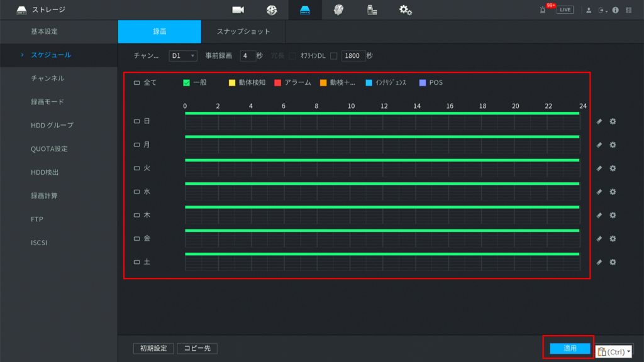Select 録画モード in the sidebar
This screenshot has width=644, height=362.
(x=48, y=102)
